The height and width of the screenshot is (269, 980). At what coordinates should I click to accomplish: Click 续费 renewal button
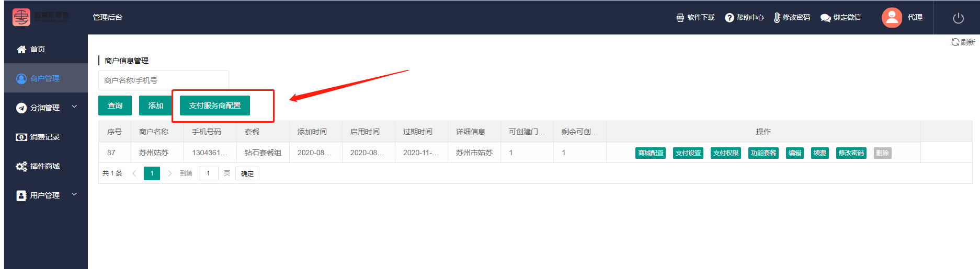click(x=820, y=153)
